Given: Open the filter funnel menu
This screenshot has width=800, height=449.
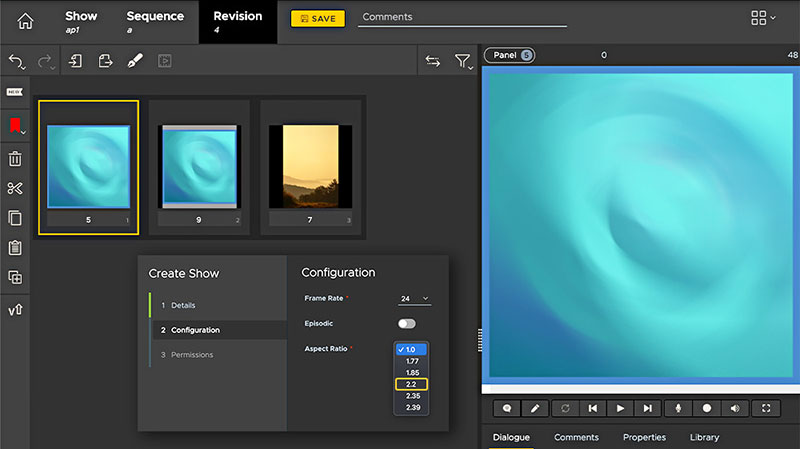Looking at the screenshot, I should point(463,62).
